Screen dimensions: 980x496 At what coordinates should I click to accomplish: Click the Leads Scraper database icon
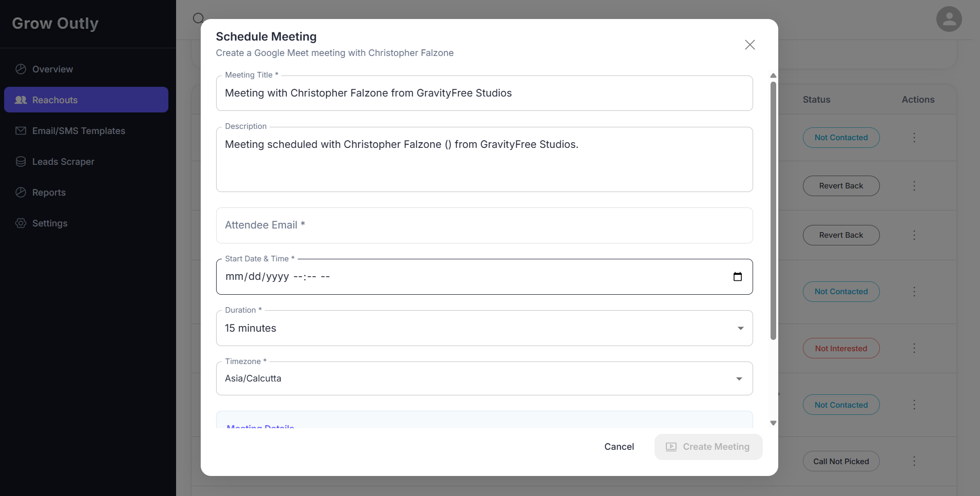point(21,162)
